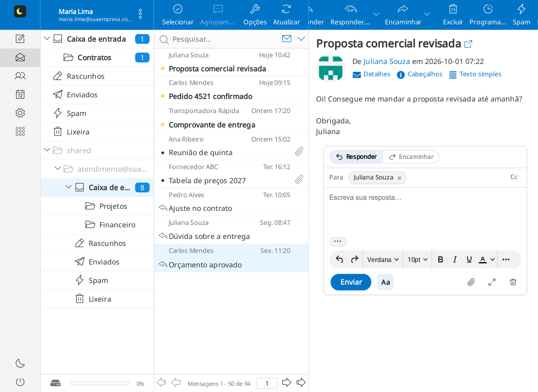Go to next page arrow

pyautogui.click(x=287, y=383)
